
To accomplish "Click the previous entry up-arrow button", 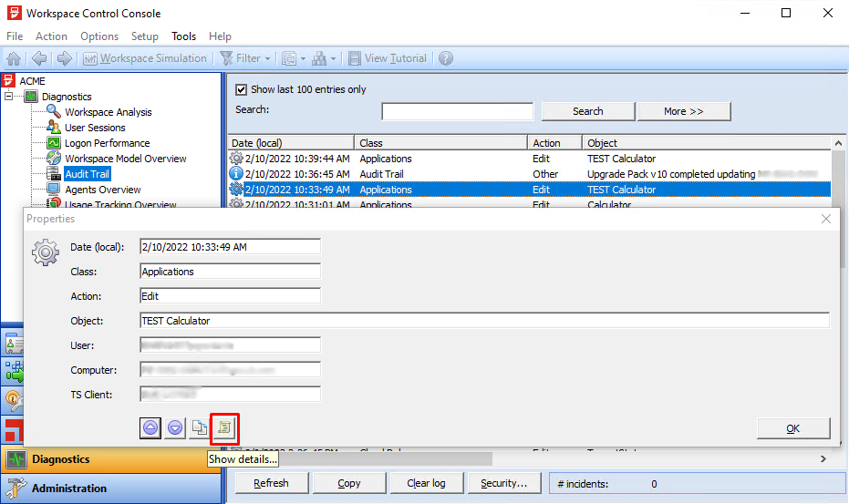I will pyautogui.click(x=151, y=427).
